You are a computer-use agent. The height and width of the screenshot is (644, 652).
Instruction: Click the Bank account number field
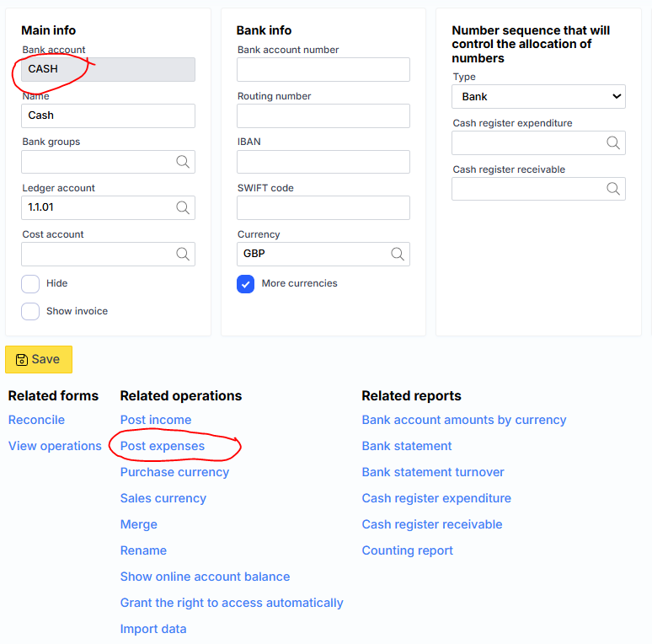[x=323, y=70]
